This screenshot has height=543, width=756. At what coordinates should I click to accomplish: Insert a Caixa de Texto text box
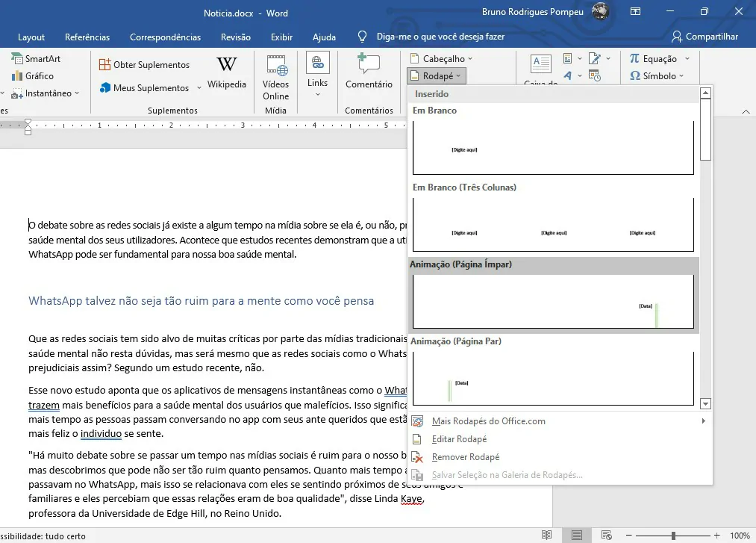click(x=541, y=69)
